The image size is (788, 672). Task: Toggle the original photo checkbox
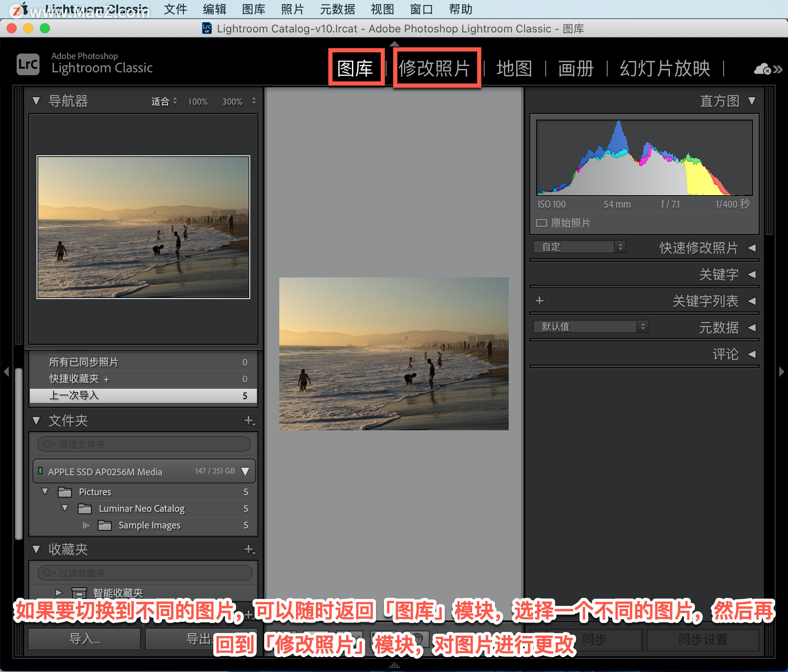click(541, 223)
